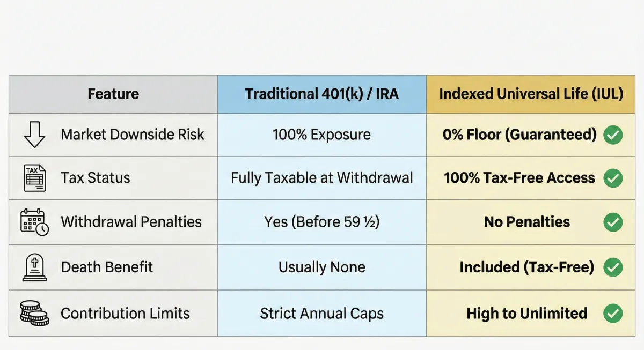
Task: Click green checkmark beside Included (Tax-Free)
Action: coord(613,267)
